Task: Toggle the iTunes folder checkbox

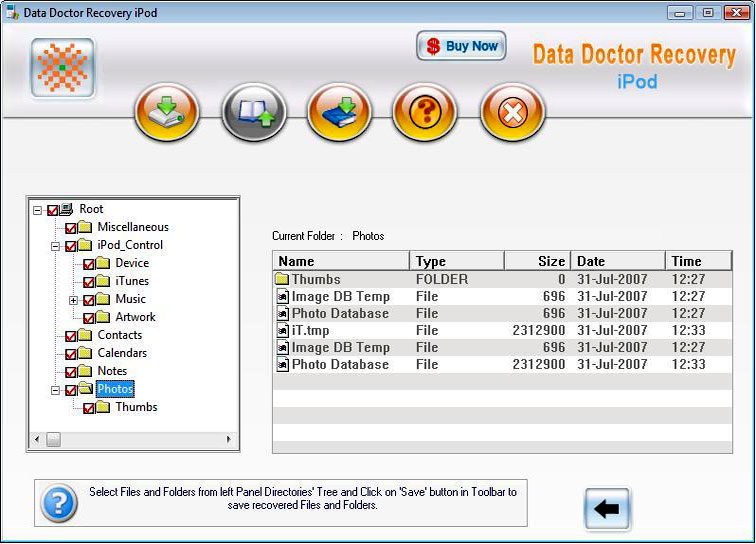Action: point(89,282)
